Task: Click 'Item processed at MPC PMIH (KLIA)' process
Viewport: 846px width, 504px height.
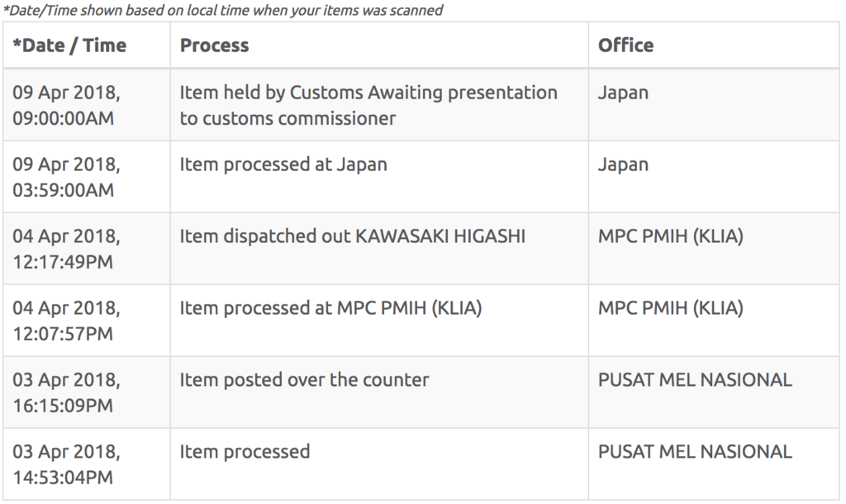Action: [330, 308]
